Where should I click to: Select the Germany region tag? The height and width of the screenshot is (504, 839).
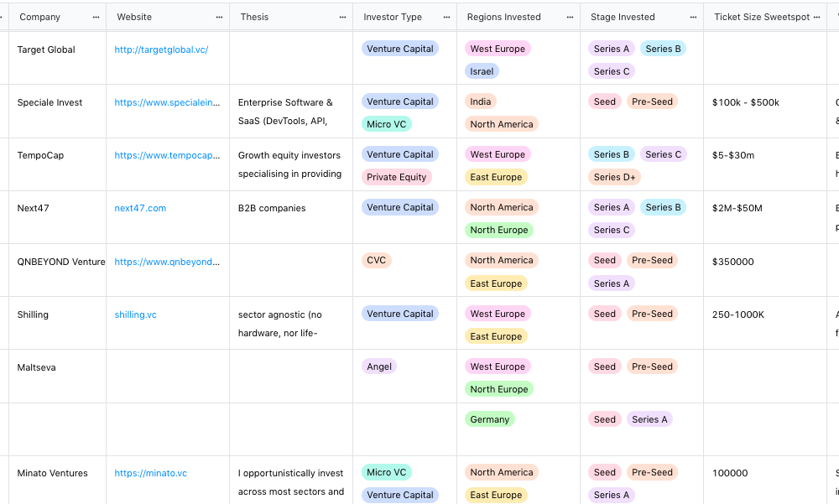(x=490, y=419)
